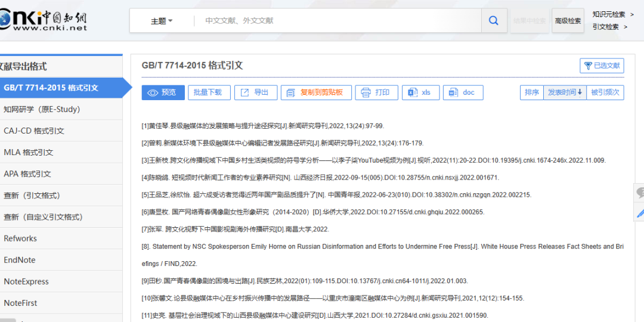Select APA 格式引文 format
The width and height of the screenshot is (644, 322).
click(x=61, y=174)
